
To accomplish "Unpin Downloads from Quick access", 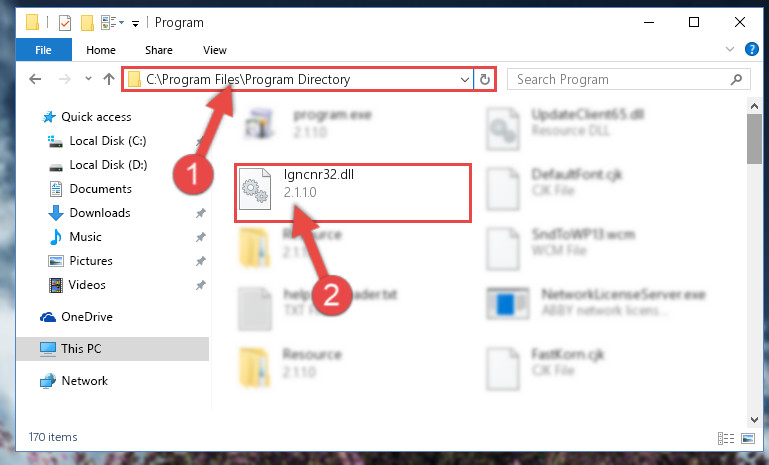I will (201, 213).
